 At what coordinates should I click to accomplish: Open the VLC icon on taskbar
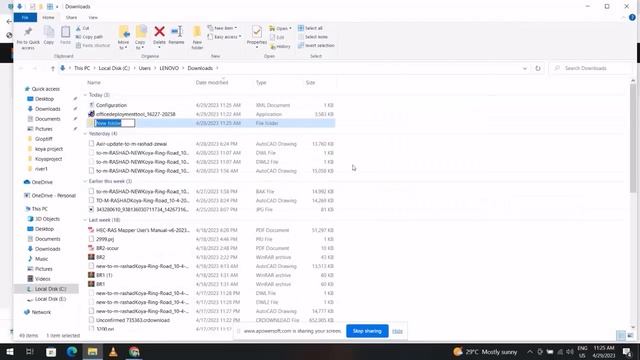click(113, 351)
